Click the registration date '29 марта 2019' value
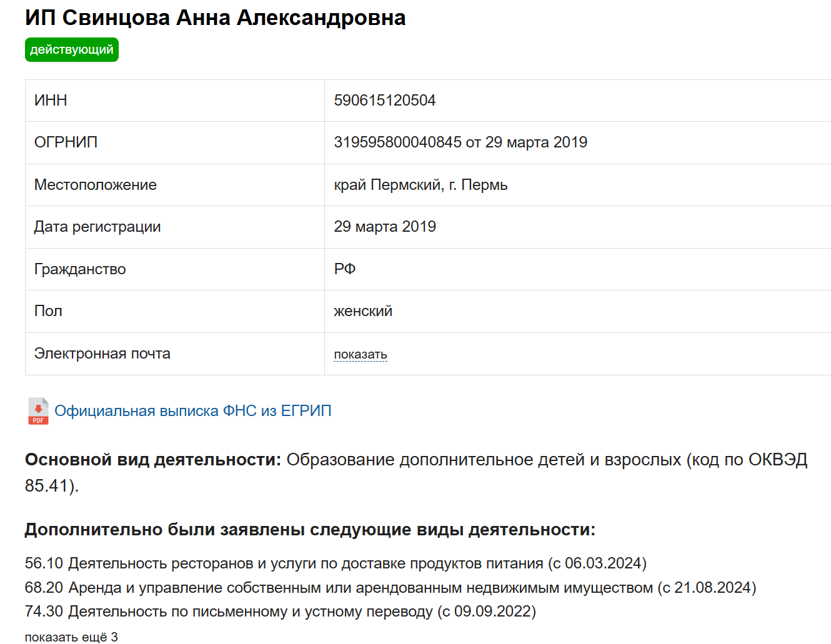The width and height of the screenshot is (831, 644). tap(385, 227)
